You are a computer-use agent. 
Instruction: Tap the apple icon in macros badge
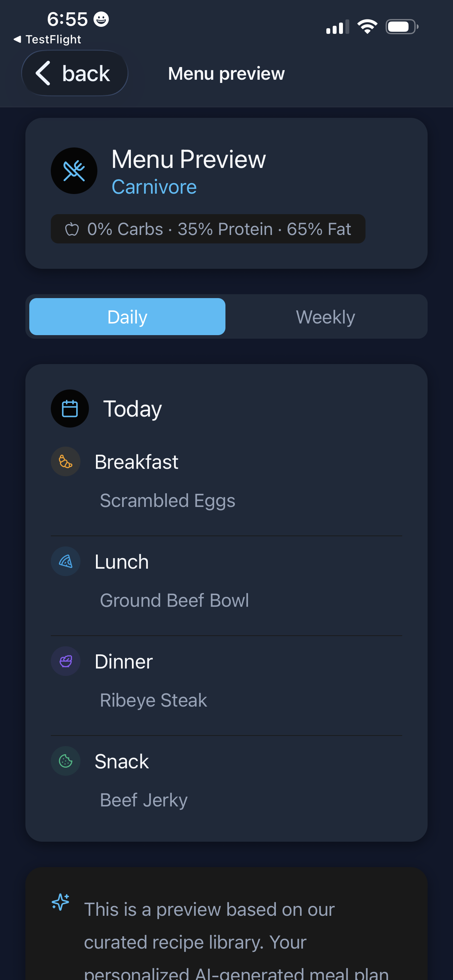72,229
